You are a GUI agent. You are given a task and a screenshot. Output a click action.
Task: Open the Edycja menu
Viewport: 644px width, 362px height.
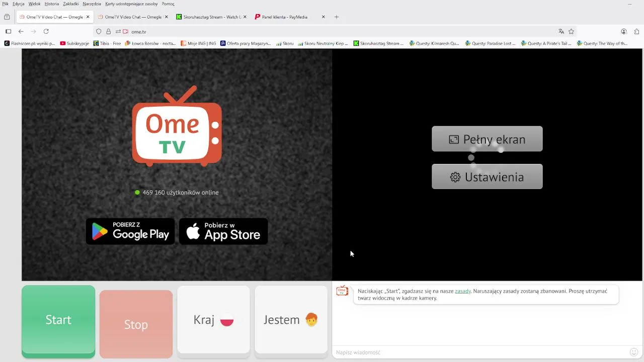[x=19, y=4]
